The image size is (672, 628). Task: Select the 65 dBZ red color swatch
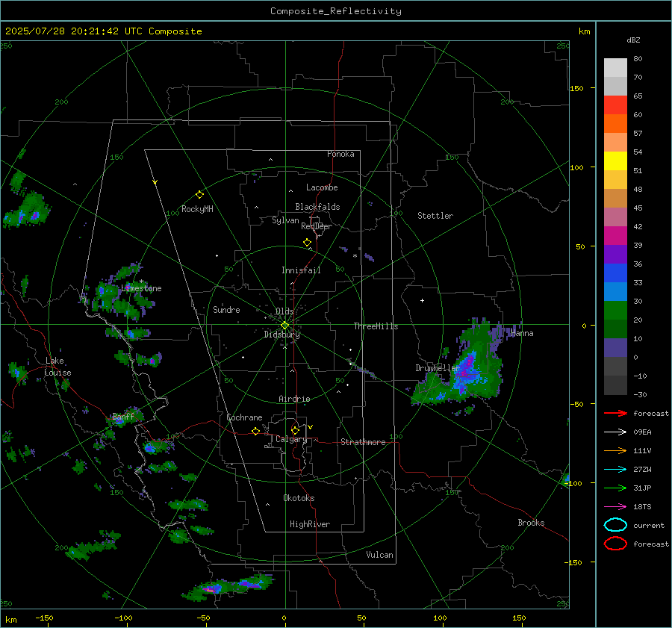(x=615, y=105)
